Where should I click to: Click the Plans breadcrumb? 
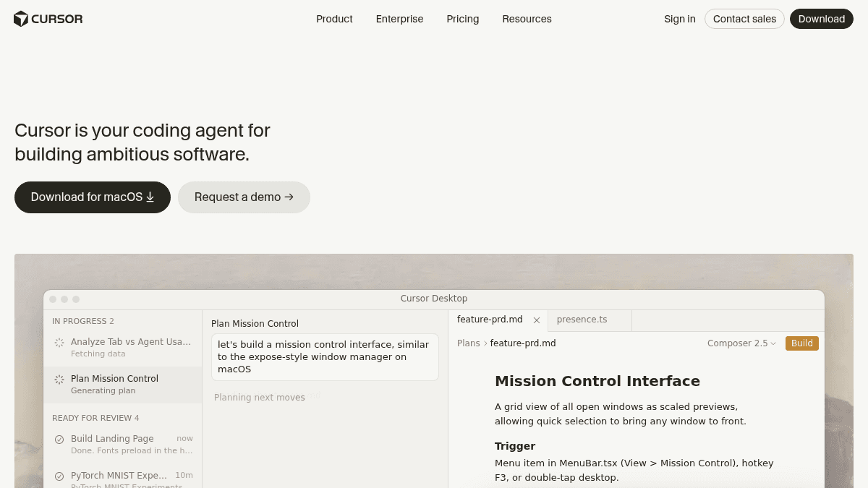[469, 343]
